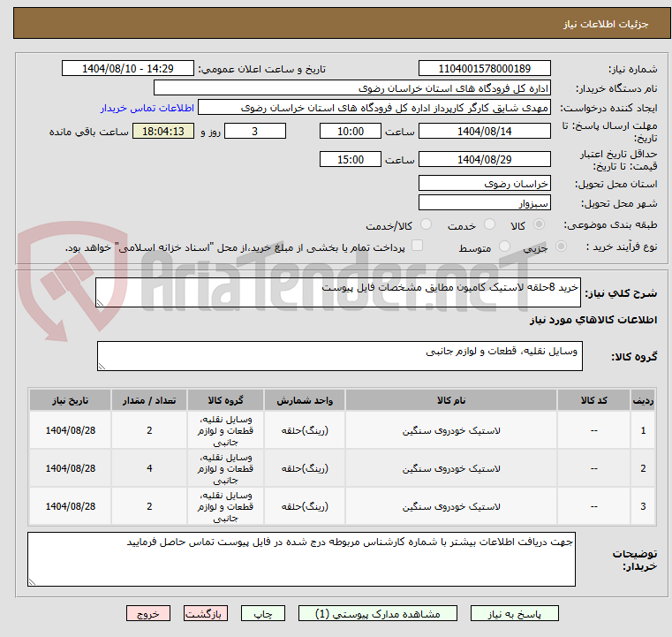Click unit (رینگ)حلقه in row 2

click(305, 469)
